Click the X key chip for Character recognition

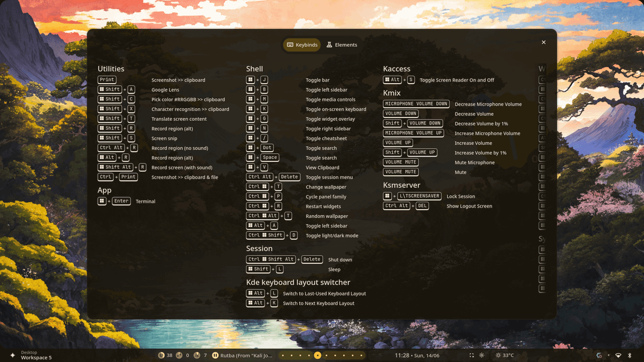click(x=131, y=109)
